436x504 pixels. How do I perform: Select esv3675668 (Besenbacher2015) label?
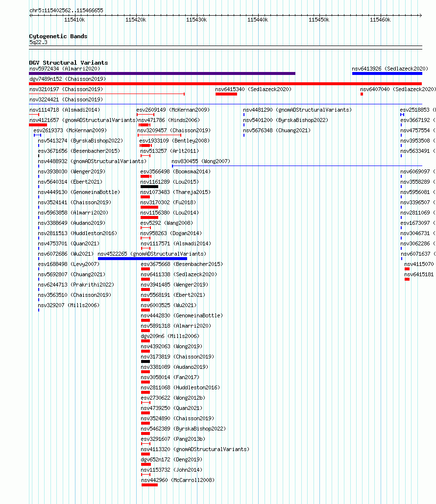182,264
